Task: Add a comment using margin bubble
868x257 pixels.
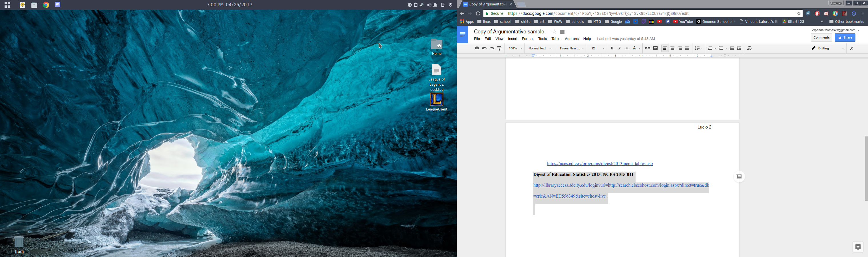Action: click(739, 176)
